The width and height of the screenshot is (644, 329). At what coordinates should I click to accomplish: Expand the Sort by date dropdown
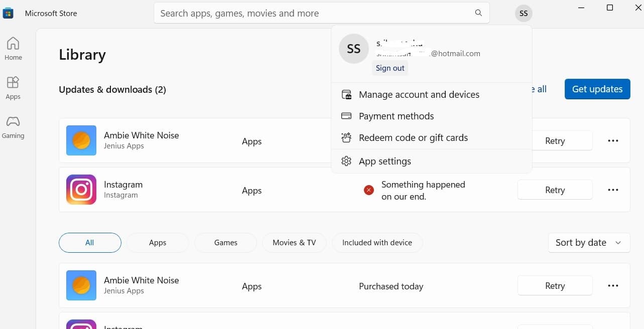point(589,242)
